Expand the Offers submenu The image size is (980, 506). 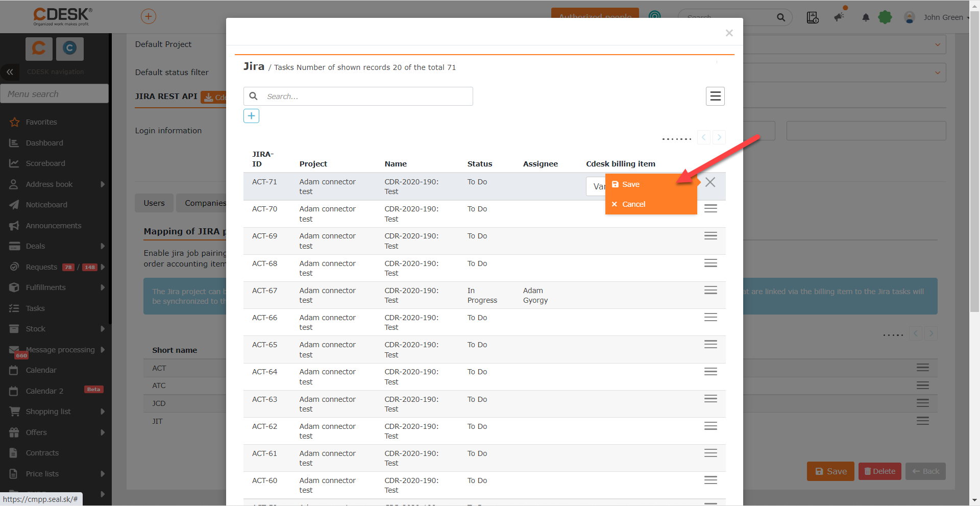pos(103,432)
